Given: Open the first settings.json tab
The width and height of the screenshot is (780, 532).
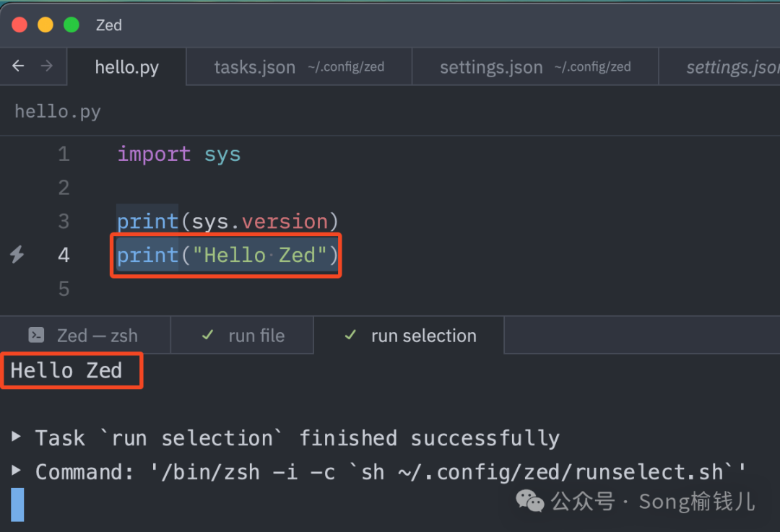Looking at the screenshot, I should pos(535,66).
